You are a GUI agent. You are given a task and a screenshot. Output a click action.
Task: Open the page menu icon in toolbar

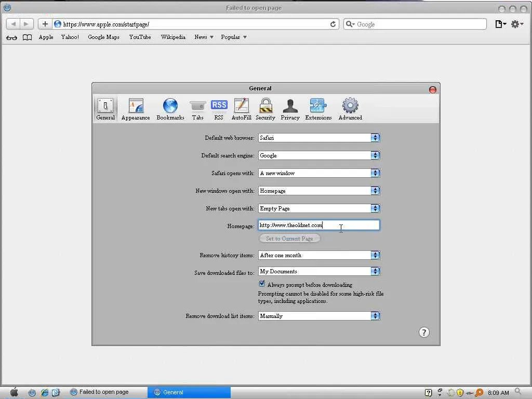500,24
